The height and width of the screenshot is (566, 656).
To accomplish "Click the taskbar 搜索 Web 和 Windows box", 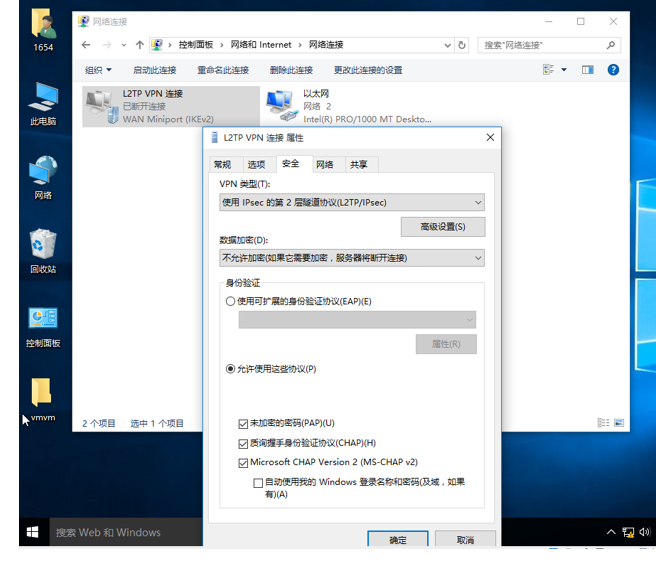I will (x=126, y=532).
